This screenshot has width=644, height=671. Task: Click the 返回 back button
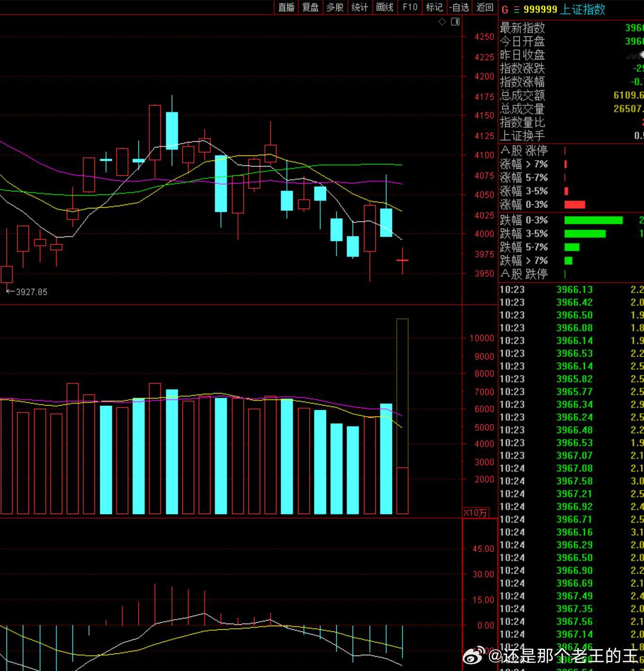[485, 7]
